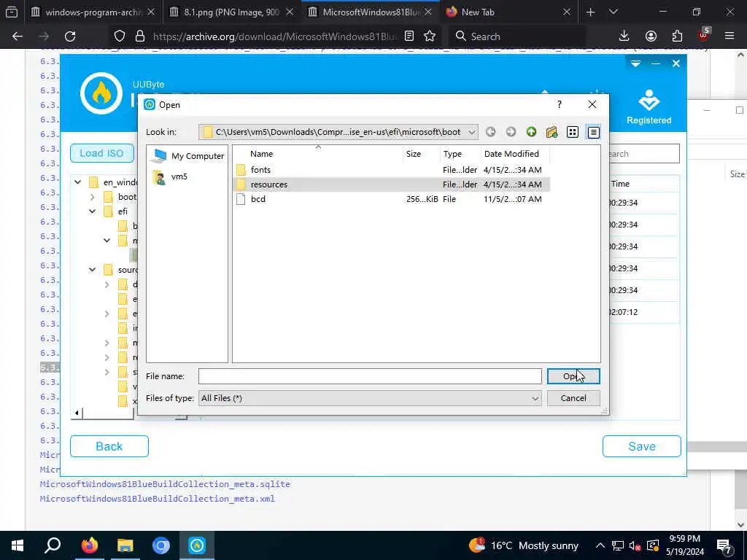Collapse the efi folder tree node
The image size is (747, 560).
point(93,211)
